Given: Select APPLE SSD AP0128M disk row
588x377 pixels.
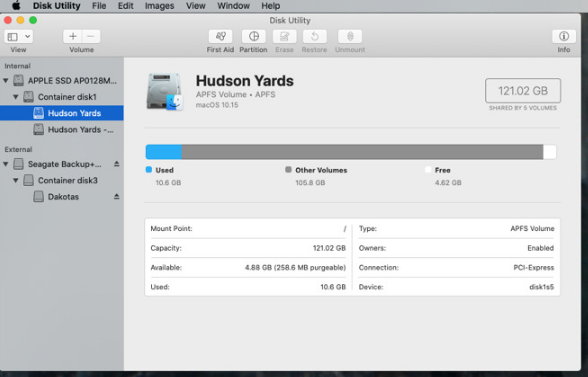Looking at the screenshot, I should pos(62,80).
